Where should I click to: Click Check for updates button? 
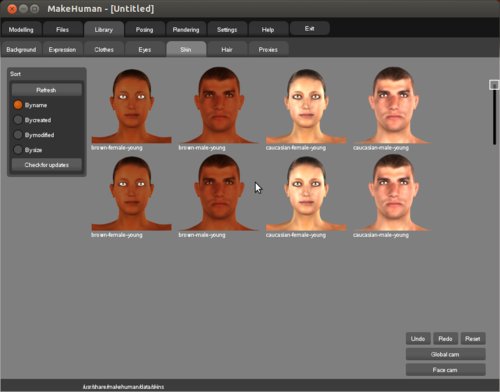[46, 165]
